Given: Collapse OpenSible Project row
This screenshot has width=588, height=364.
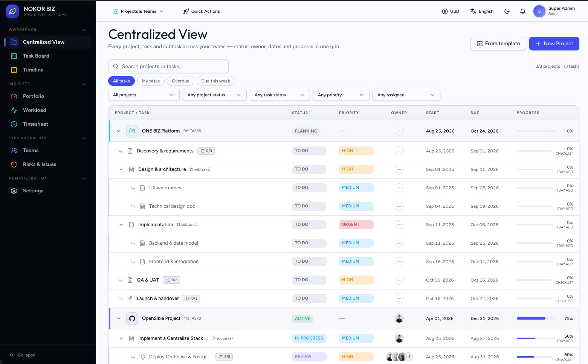Looking at the screenshot, I should point(119,318).
